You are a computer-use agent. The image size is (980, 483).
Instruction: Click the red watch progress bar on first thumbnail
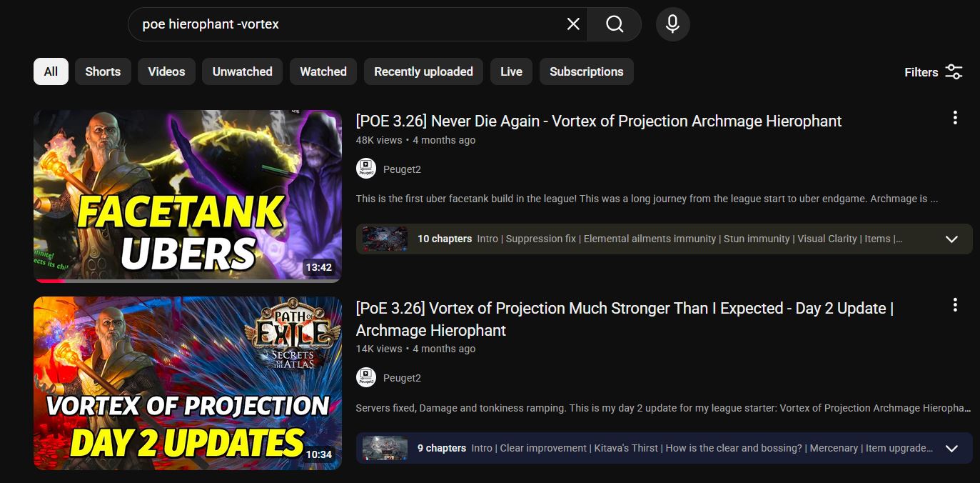tap(50, 281)
